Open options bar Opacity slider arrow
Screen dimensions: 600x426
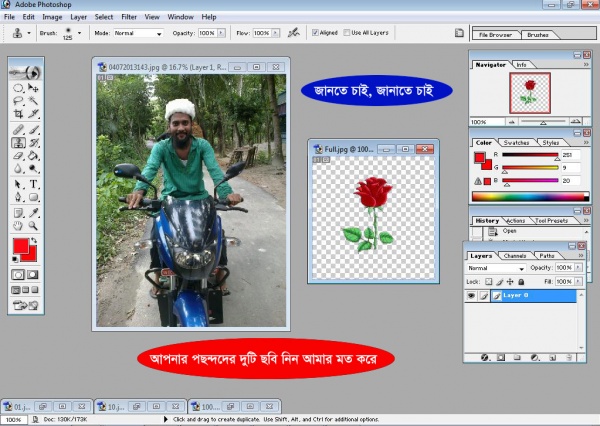pyautogui.click(x=222, y=33)
